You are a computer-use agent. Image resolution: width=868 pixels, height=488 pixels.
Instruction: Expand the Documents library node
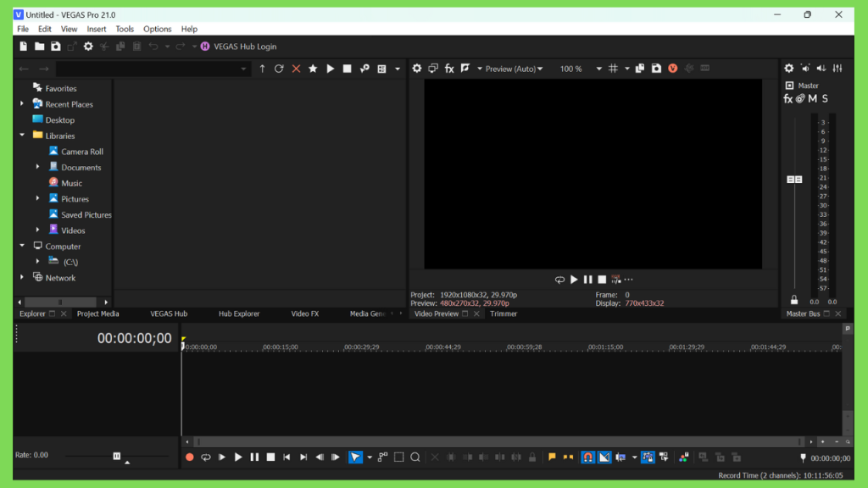click(x=37, y=167)
